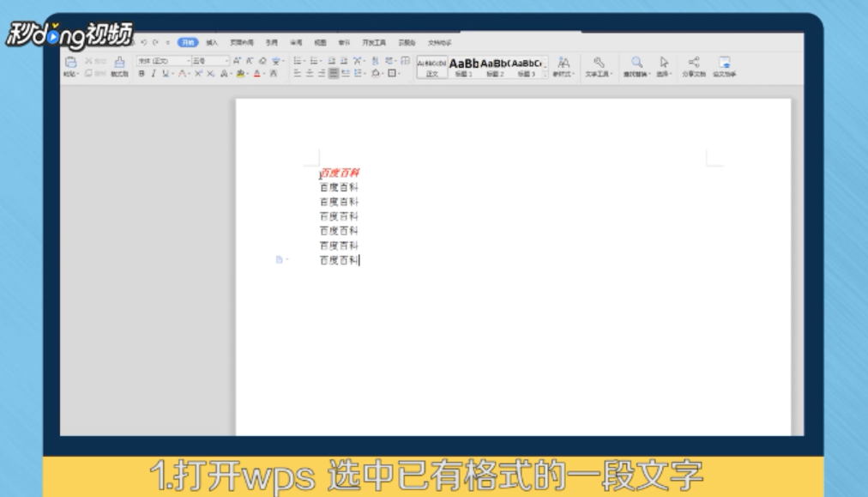Screen dimensions: 868x497
Task: Open the Developer Tools ribbon tab
Action: coord(374,43)
